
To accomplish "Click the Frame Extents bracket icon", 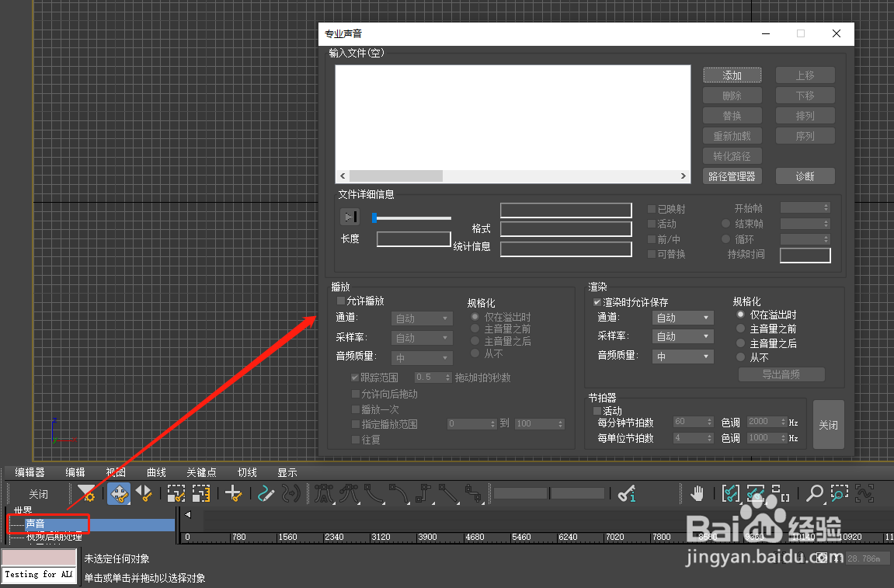I will 780,493.
